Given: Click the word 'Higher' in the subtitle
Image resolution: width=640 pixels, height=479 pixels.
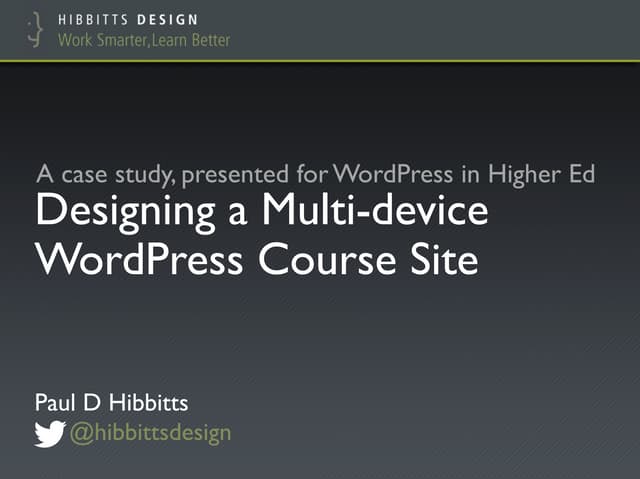Looking at the screenshot, I should point(523,174).
